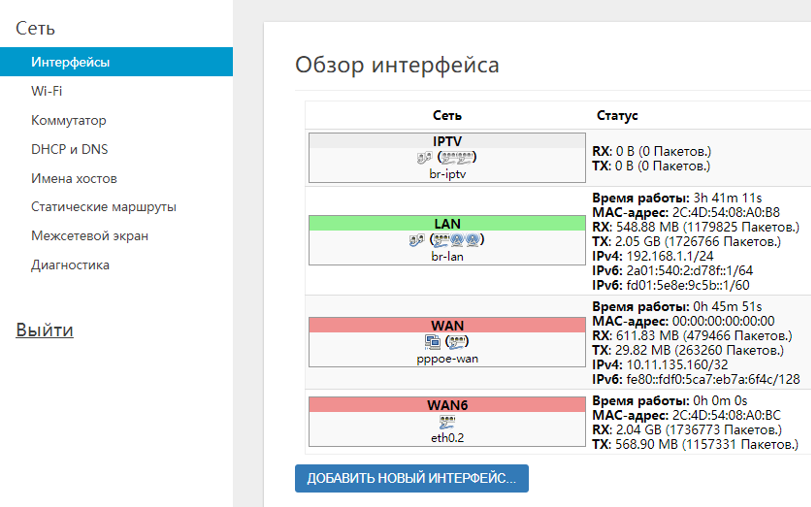
Task: Click the Сеть column header in table
Action: [x=447, y=115]
